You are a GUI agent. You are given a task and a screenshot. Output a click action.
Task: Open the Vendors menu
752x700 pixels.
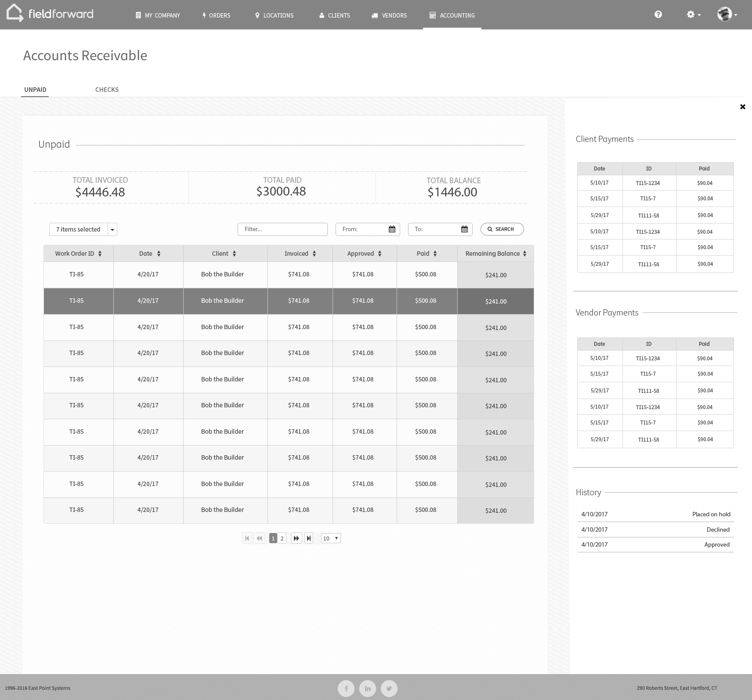(x=389, y=15)
